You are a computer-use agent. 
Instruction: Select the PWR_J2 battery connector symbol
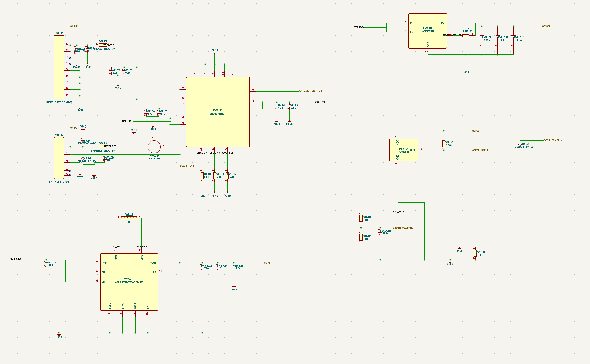59,158
